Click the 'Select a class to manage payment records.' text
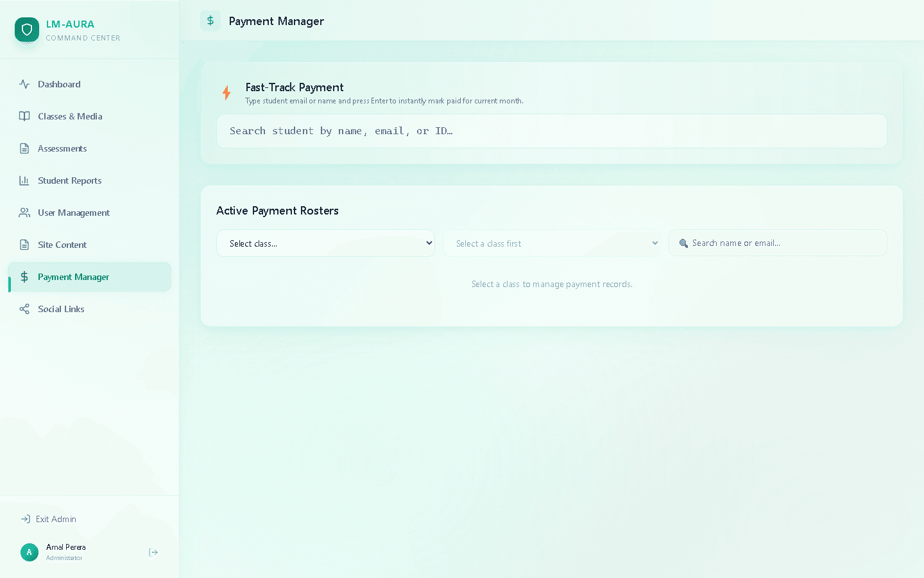The height and width of the screenshot is (578, 924). pos(552,284)
